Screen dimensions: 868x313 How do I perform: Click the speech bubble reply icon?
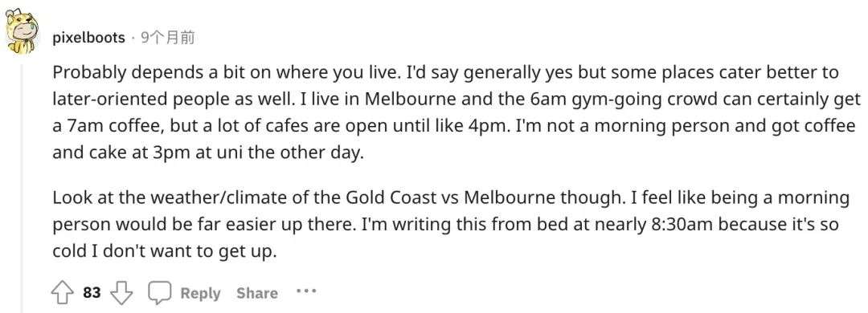pyautogui.click(x=159, y=293)
